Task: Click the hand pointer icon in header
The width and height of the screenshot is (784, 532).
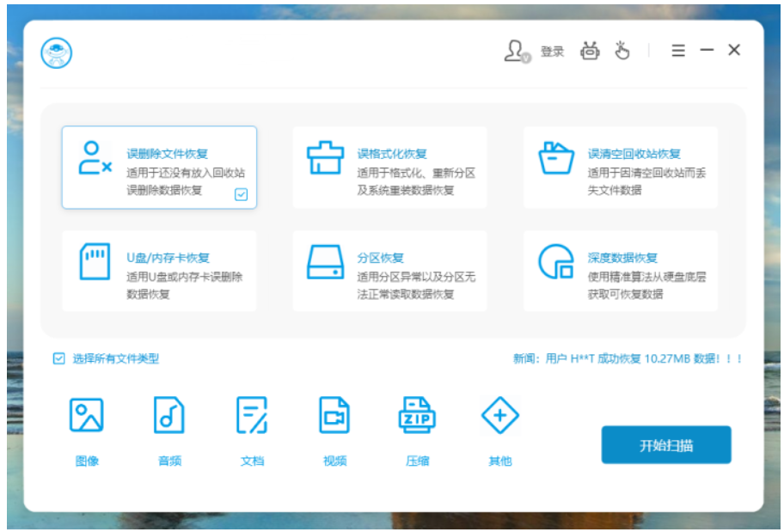Action: [x=622, y=51]
